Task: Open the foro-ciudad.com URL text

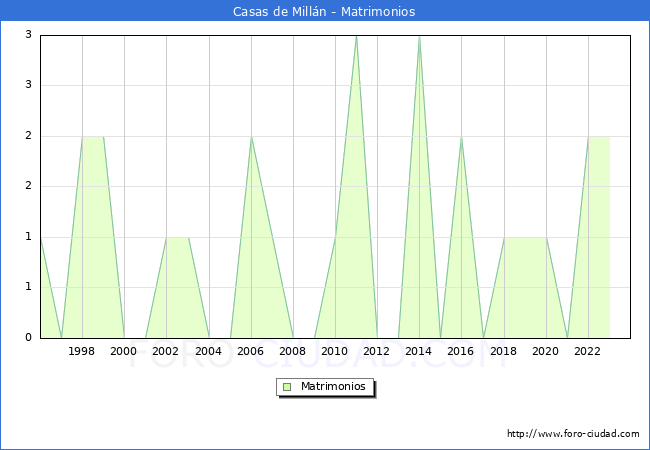Action: (x=573, y=433)
